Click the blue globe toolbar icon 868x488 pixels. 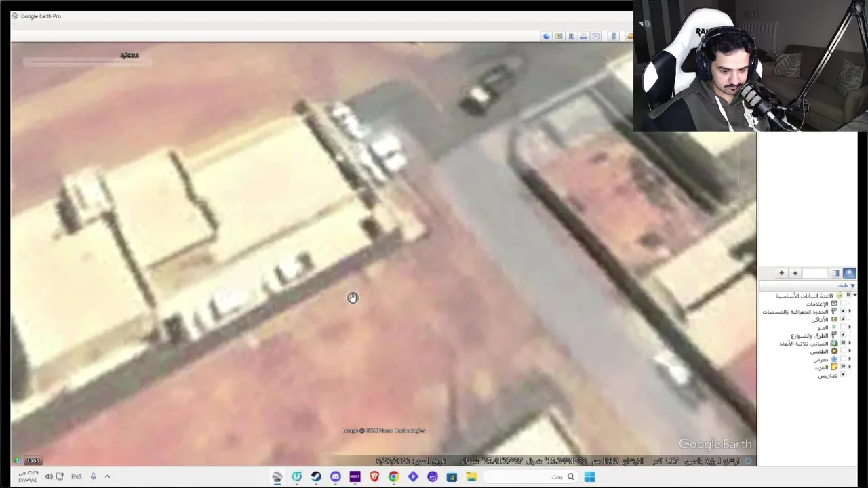[x=547, y=36]
